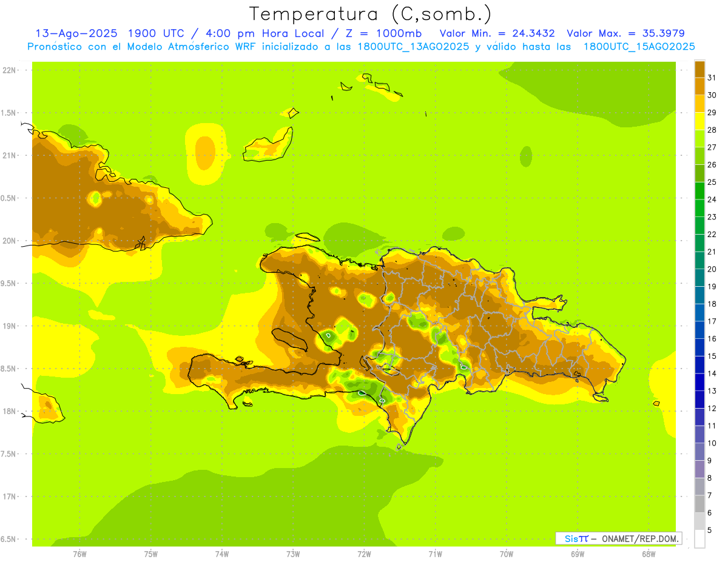Viewport: 728px width, 562px height.
Task: Click the legend value 20
Action: (x=712, y=269)
